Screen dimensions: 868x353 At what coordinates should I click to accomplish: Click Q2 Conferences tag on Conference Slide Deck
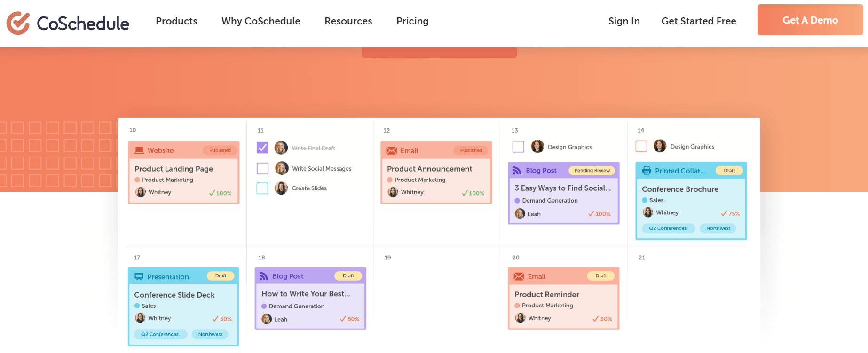coord(160,335)
